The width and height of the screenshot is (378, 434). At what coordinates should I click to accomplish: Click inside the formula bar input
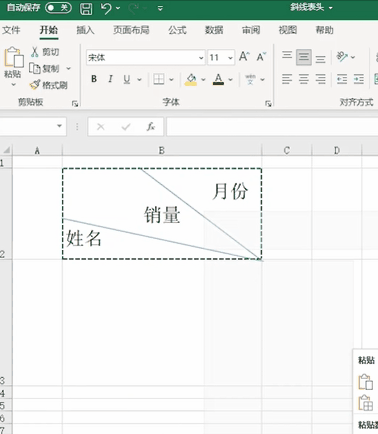272,126
